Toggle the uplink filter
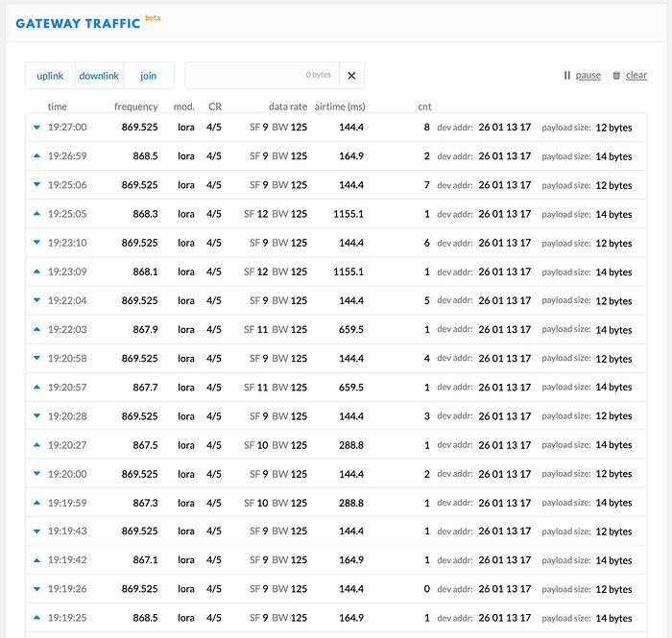Image resolution: width=672 pixels, height=638 pixels. coord(51,76)
